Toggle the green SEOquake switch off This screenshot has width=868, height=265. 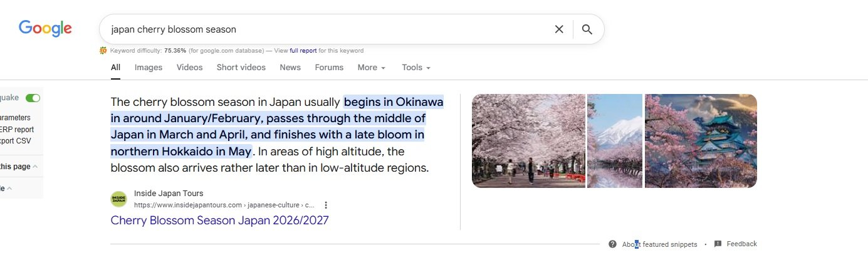tap(33, 98)
